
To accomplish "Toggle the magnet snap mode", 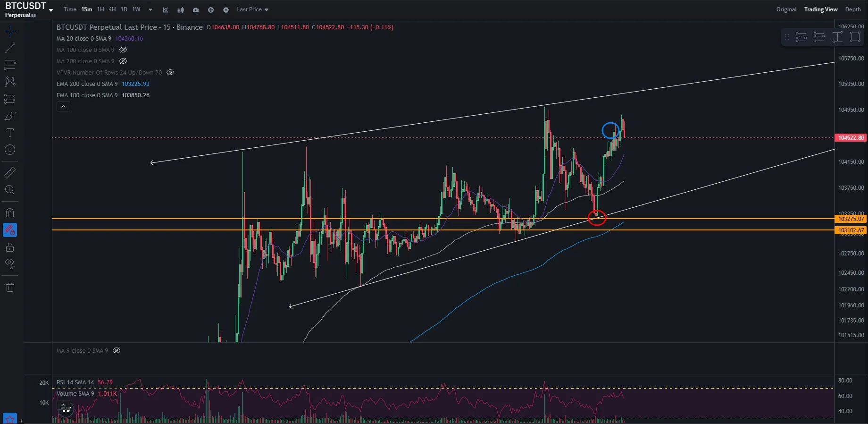I will 10,213.
